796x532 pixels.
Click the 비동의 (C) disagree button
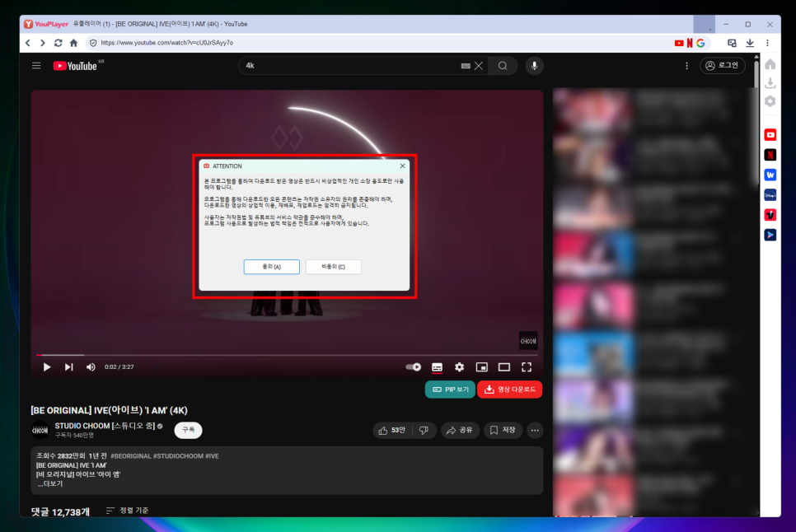(333, 267)
